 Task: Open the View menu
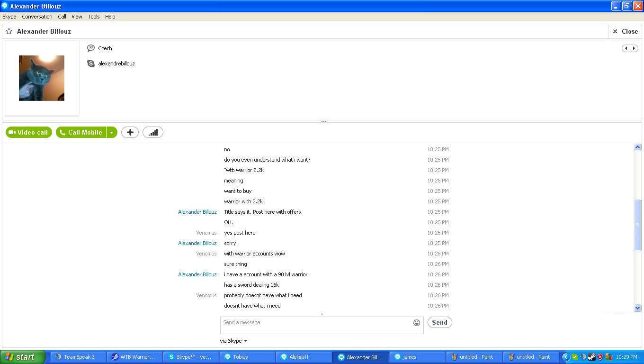77,17
